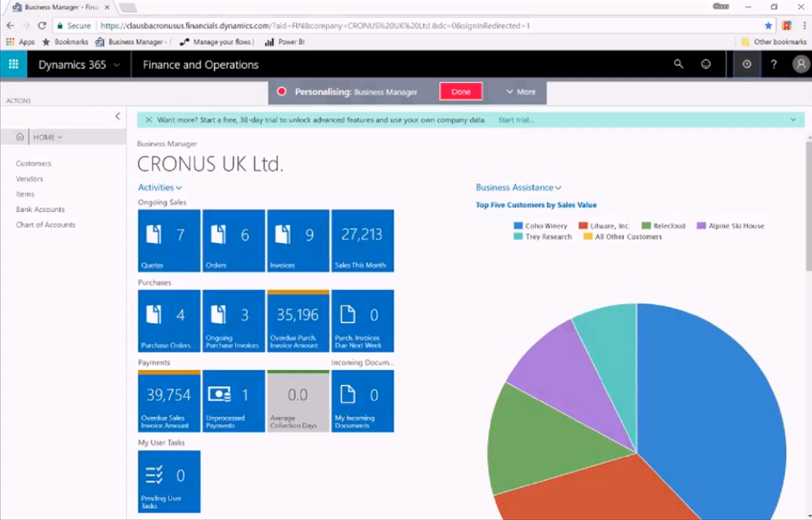Click the search magnifier icon in header
The image size is (812, 520).
click(678, 64)
